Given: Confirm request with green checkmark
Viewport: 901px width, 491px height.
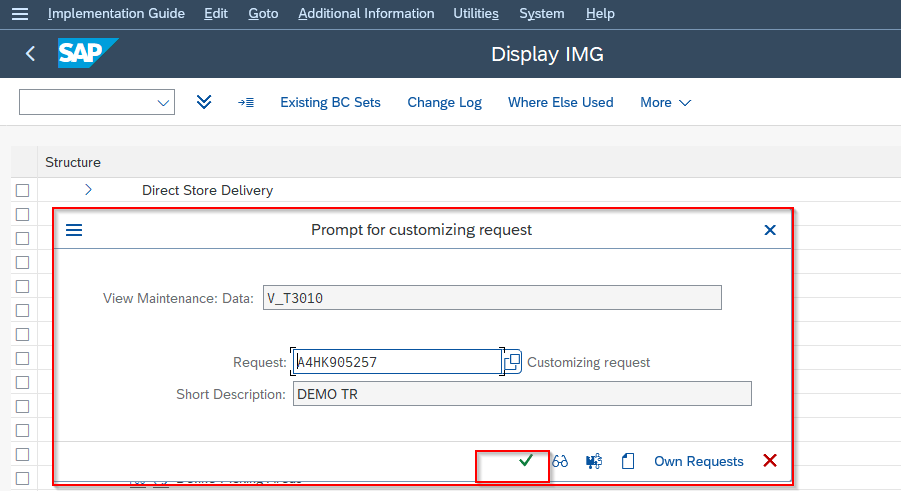Looking at the screenshot, I should click(x=526, y=461).
